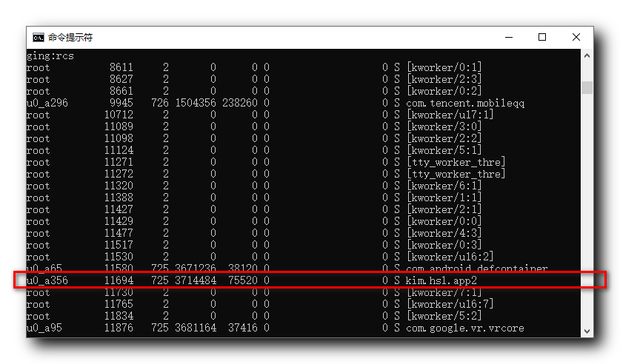Click the com.google.vr.vrcore process name
The height and width of the screenshot is (364, 620).
465,328
